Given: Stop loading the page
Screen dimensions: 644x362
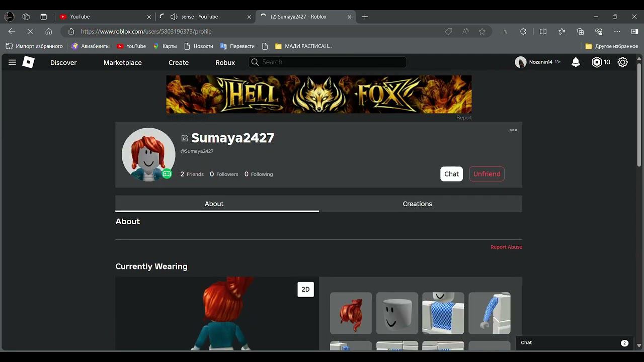Looking at the screenshot, I should point(30,31).
